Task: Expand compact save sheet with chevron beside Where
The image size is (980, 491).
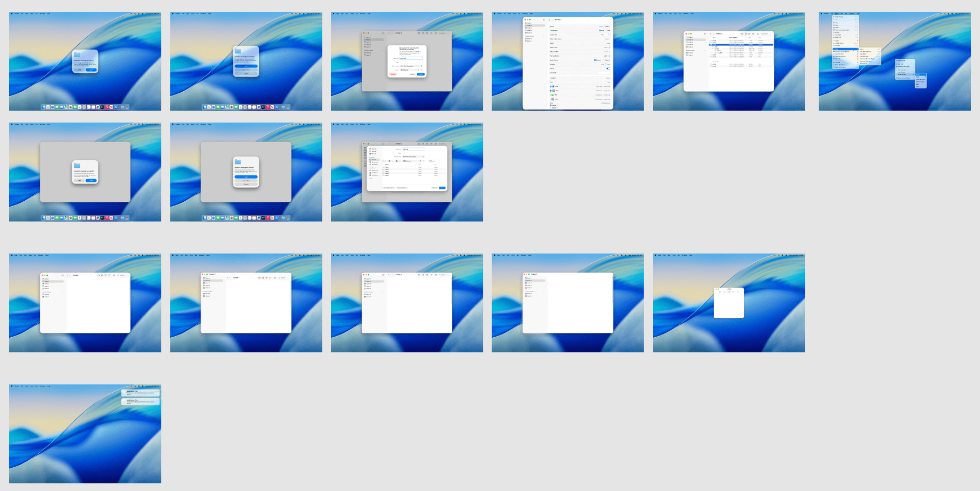Action: (421, 70)
